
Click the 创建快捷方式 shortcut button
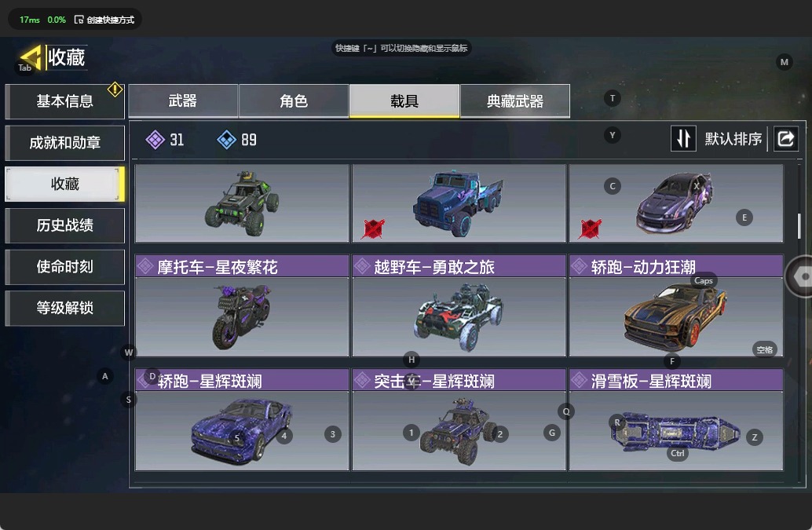coord(104,20)
